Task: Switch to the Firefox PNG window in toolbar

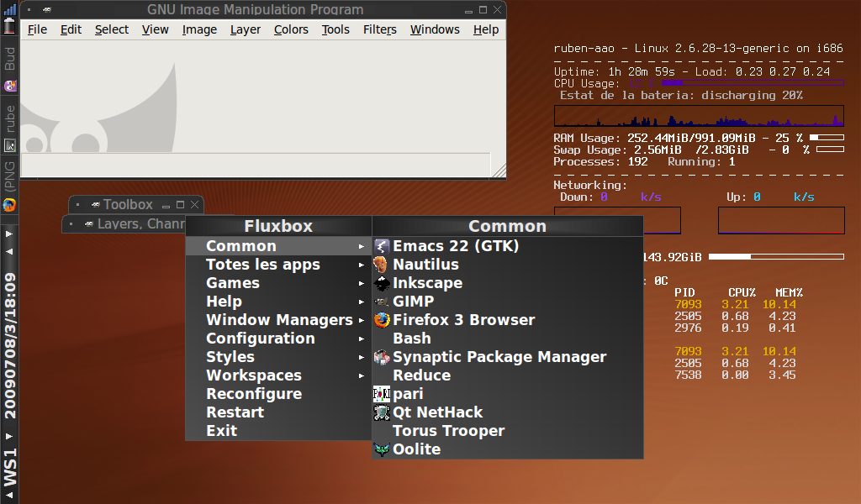Action: coord(9,186)
